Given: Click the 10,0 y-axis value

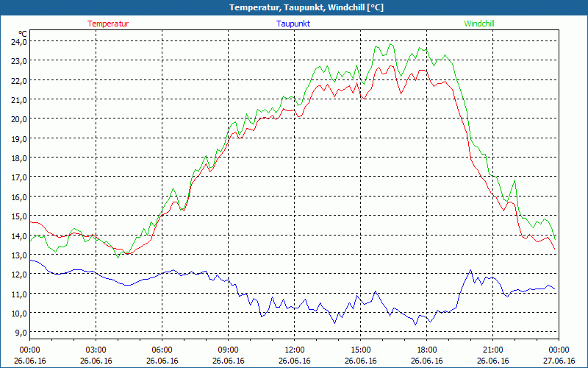Looking at the screenshot, I should coord(19,314).
